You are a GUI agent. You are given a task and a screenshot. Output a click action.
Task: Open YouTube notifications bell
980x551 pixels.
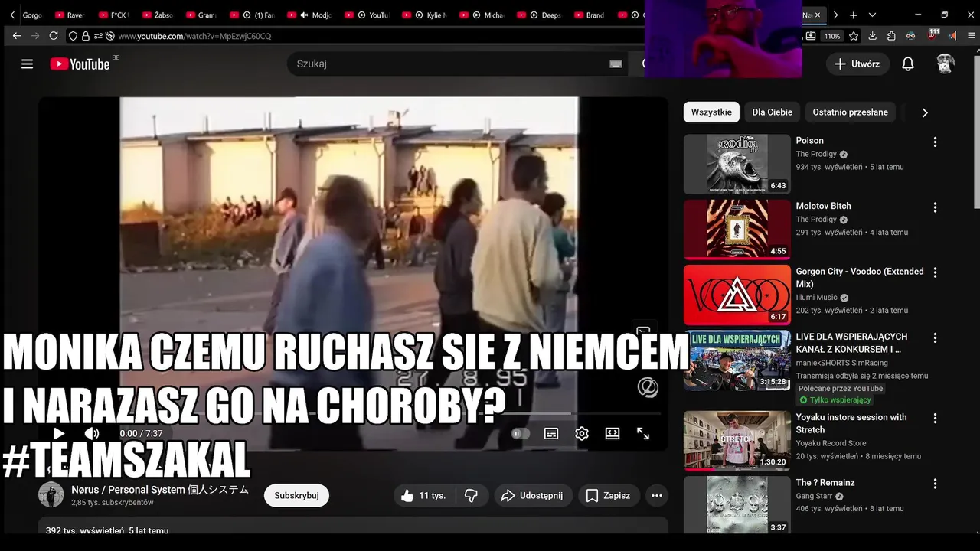(x=908, y=64)
